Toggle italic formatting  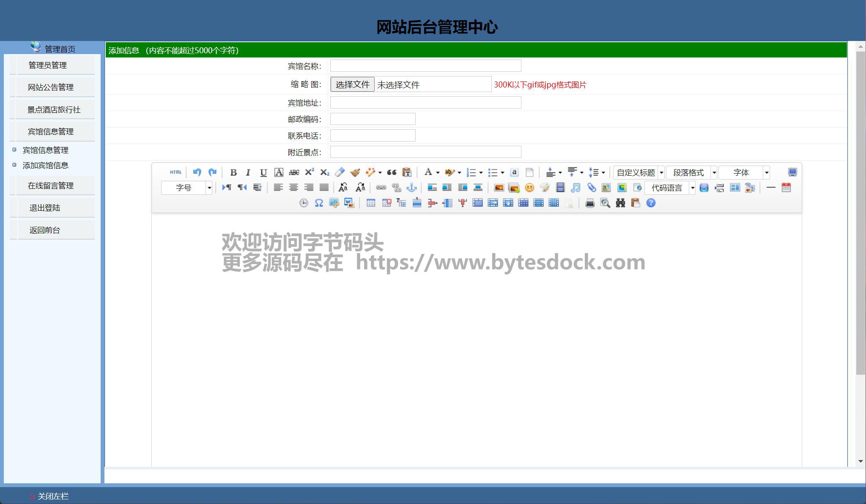[248, 172]
